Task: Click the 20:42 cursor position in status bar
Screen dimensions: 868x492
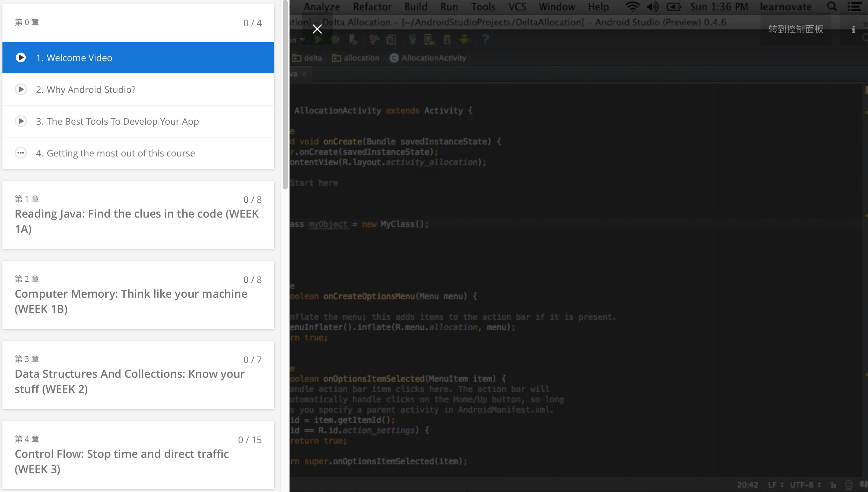Action: 747,485
